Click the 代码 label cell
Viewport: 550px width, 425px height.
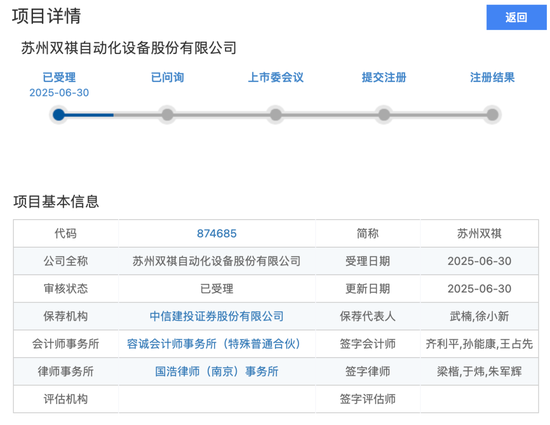(x=66, y=234)
